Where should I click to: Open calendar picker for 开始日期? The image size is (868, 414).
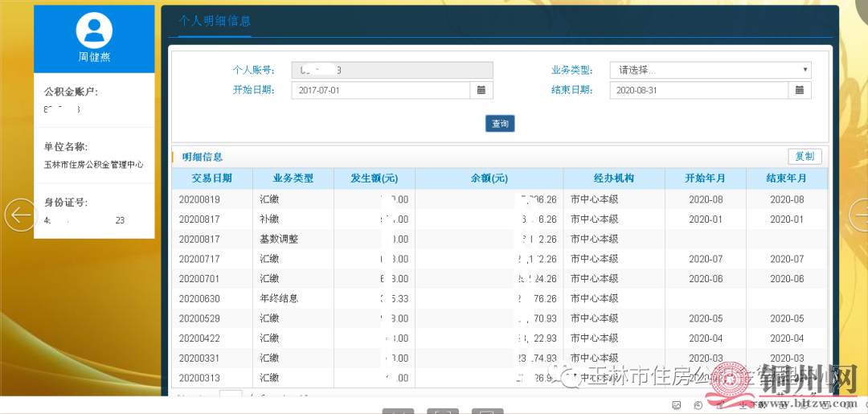(x=481, y=90)
